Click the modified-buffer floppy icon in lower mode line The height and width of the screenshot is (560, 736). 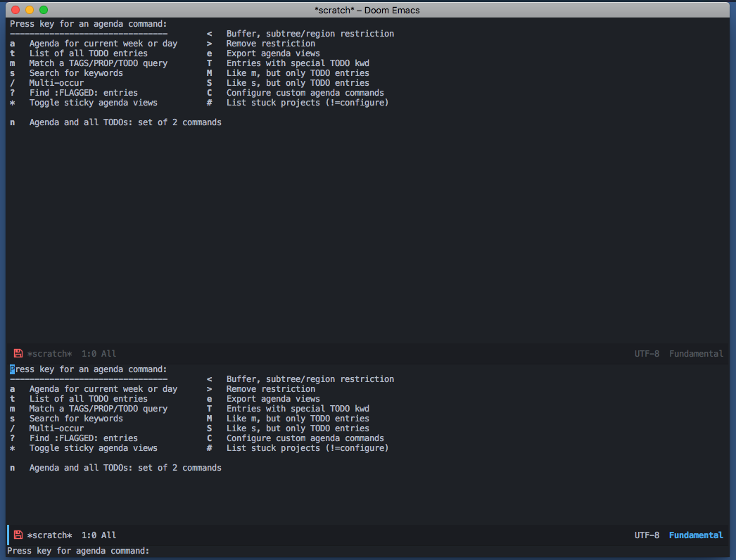17,535
